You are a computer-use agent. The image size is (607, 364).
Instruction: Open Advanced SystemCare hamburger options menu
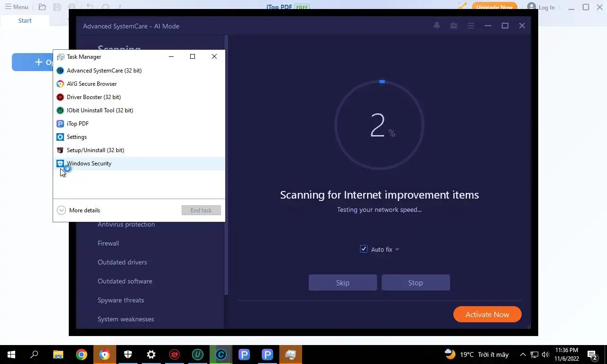coord(471,26)
